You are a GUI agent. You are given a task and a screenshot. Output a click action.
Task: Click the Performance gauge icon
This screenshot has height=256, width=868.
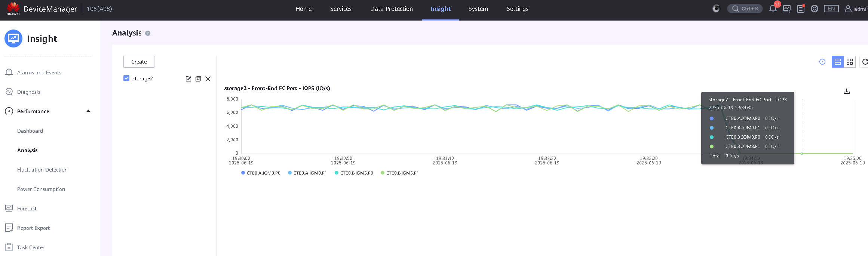pos(9,111)
